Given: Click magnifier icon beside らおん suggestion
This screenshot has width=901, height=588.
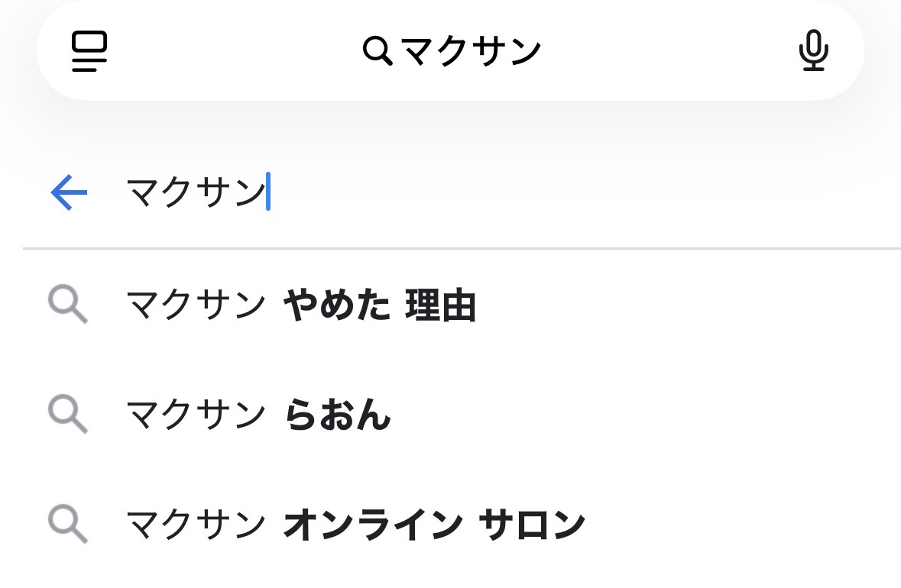Looking at the screenshot, I should (x=68, y=415).
